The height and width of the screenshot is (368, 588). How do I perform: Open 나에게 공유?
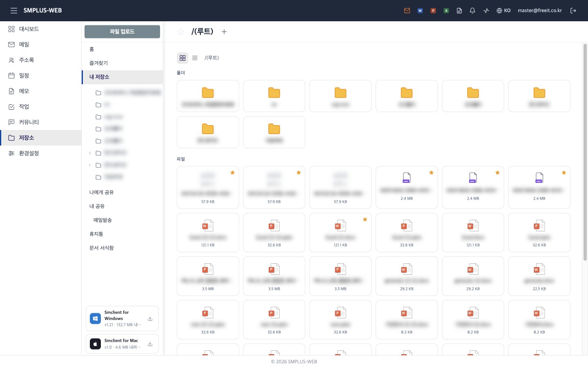point(122,192)
